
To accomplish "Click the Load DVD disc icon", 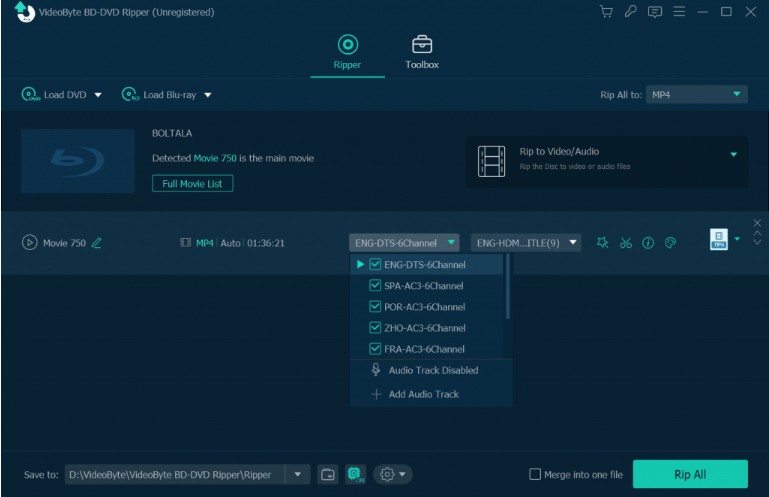I will tap(30, 94).
